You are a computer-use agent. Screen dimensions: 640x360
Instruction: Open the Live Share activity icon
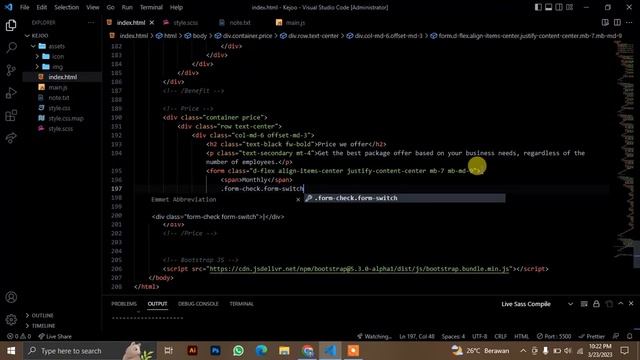(11, 138)
